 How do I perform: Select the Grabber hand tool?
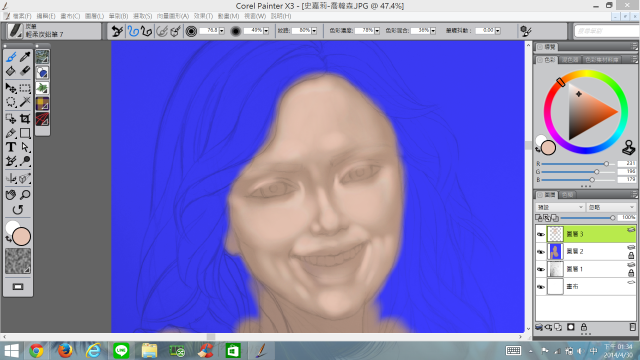click(11, 195)
